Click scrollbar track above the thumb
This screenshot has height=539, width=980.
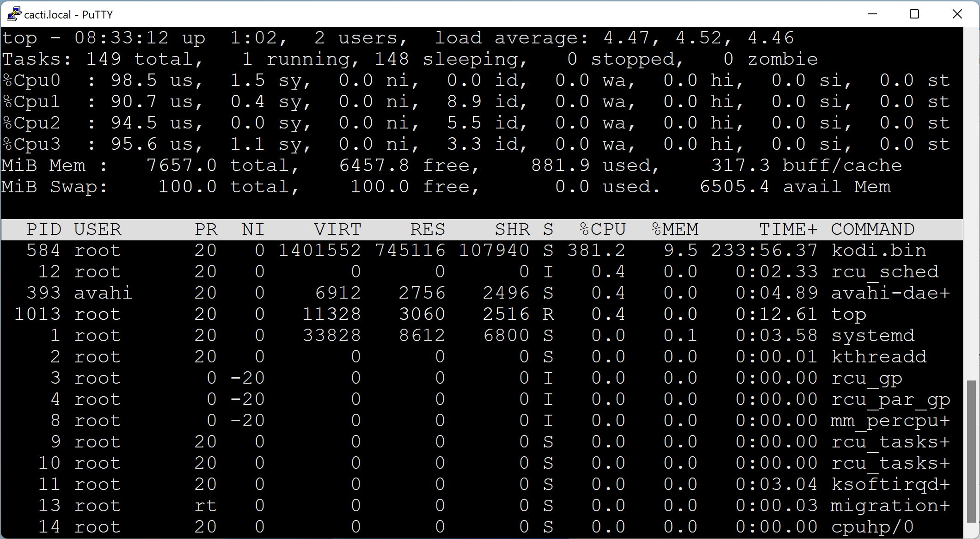point(971,203)
